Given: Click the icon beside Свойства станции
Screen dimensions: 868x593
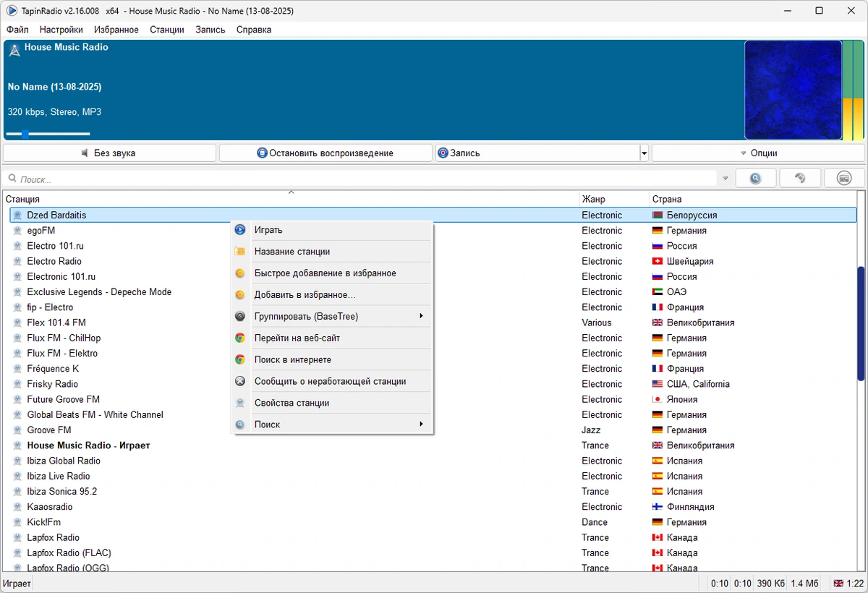Looking at the screenshot, I should [240, 403].
